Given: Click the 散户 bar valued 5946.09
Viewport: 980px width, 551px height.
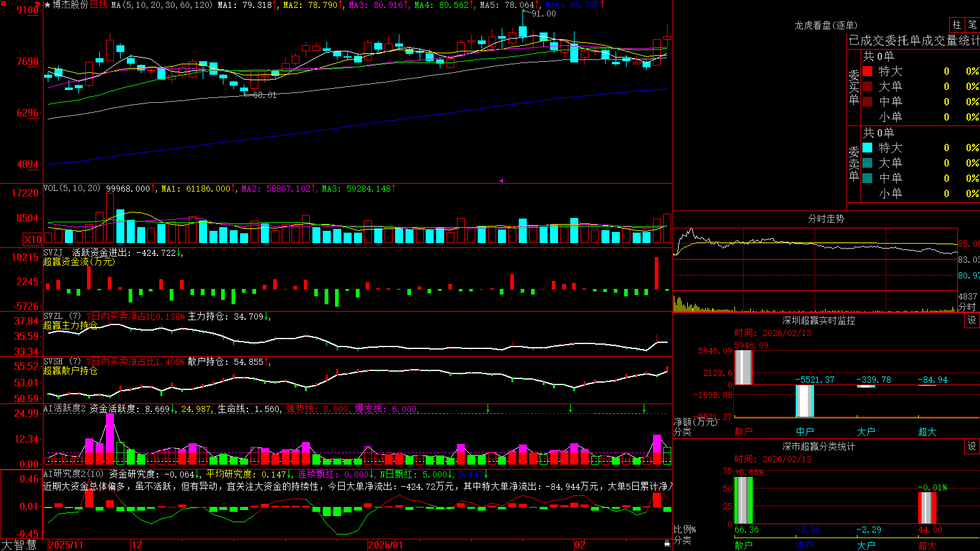Looking at the screenshot, I should [743, 367].
